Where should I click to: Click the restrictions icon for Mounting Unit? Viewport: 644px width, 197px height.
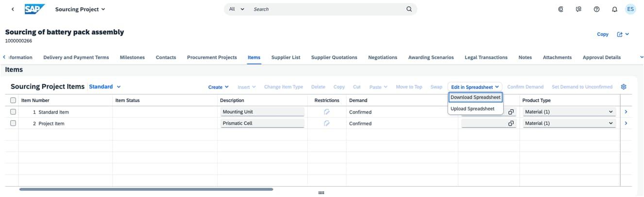point(327,112)
